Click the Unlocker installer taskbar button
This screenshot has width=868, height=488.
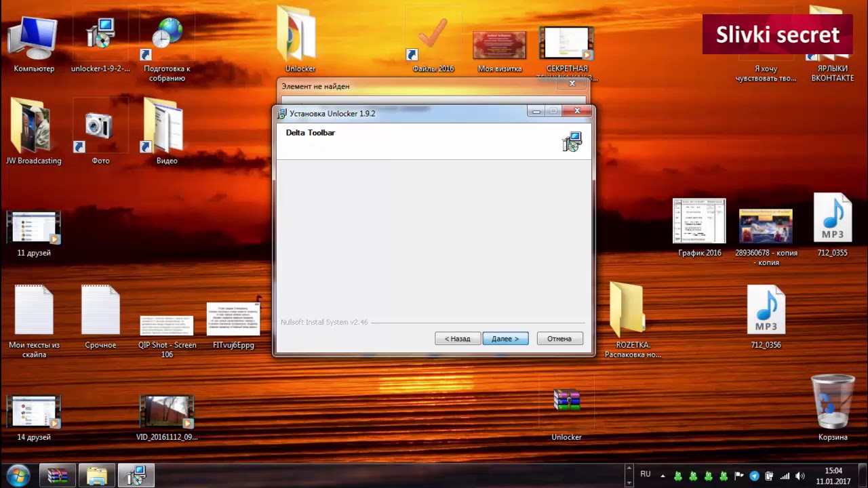click(136, 476)
